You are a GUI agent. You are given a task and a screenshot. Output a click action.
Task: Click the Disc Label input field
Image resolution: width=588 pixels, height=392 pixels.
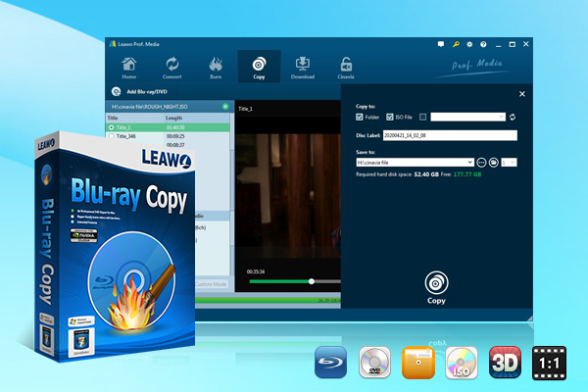[450, 135]
